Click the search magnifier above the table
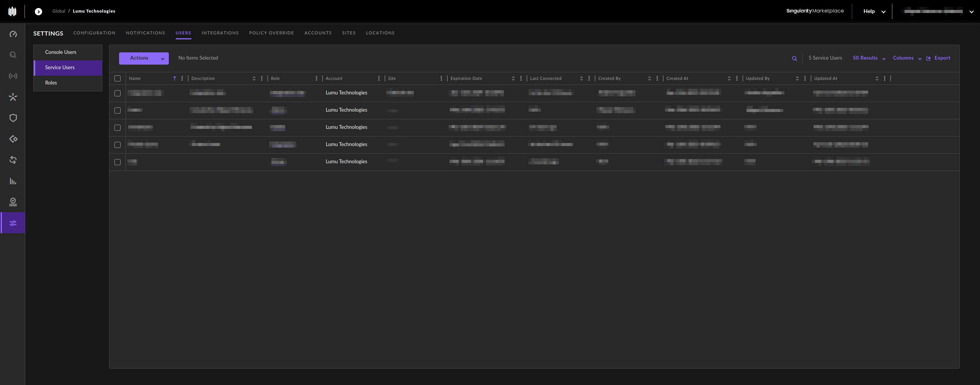980x385 pixels. 794,58
